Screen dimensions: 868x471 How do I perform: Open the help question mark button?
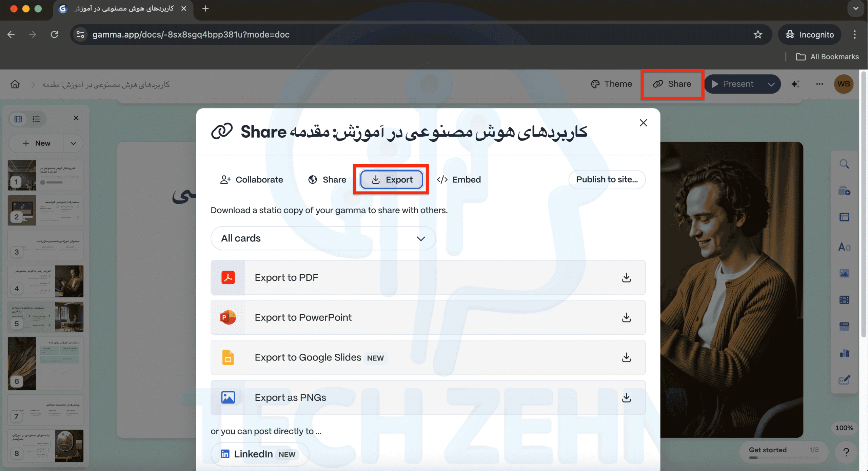coord(846,452)
